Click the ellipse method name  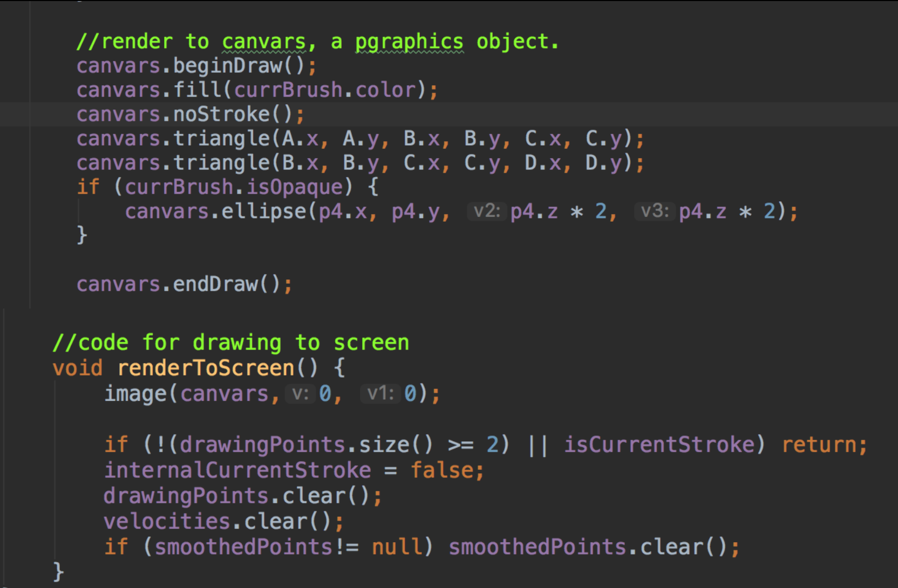(264, 211)
